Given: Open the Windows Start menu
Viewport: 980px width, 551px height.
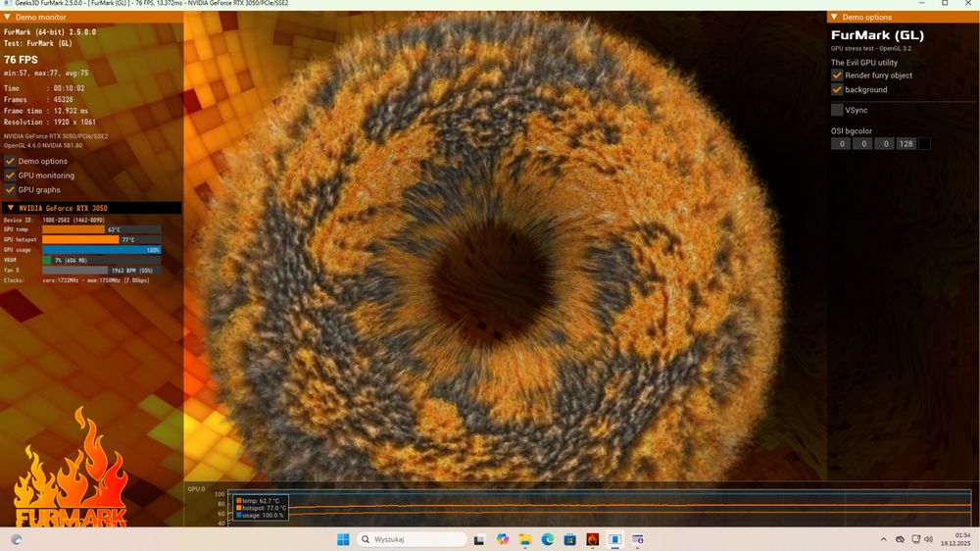Looking at the screenshot, I should [343, 539].
